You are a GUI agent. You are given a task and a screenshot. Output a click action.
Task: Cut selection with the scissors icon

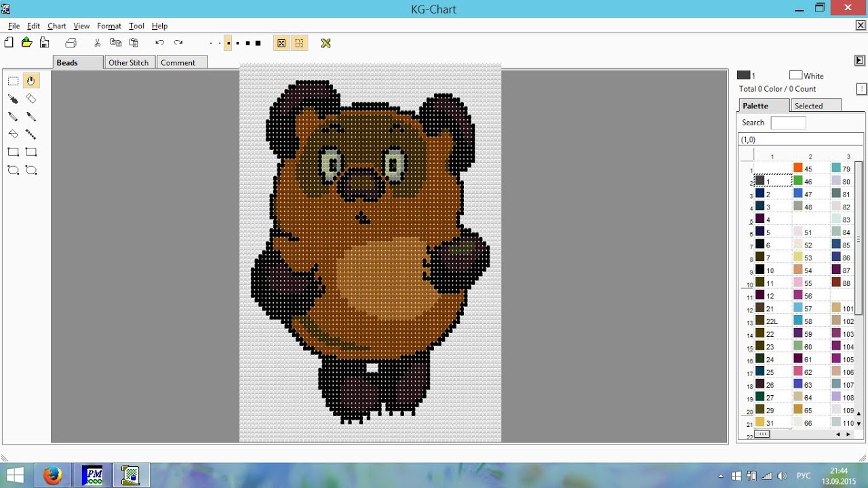tap(98, 43)
